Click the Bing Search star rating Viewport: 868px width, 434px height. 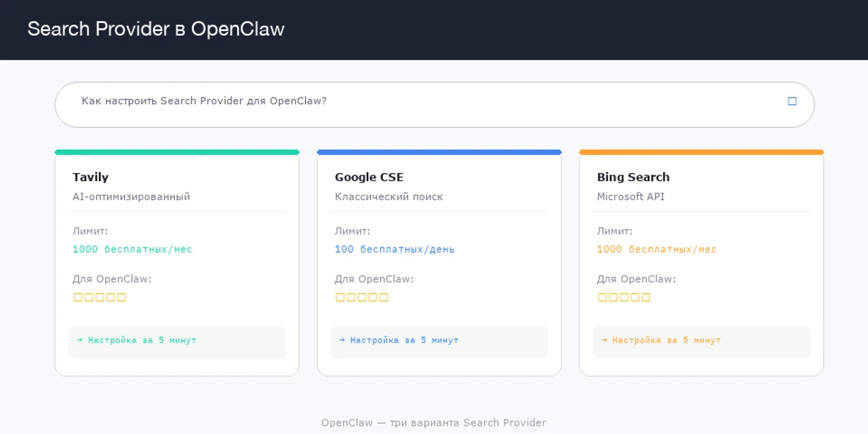click(624, 297)
